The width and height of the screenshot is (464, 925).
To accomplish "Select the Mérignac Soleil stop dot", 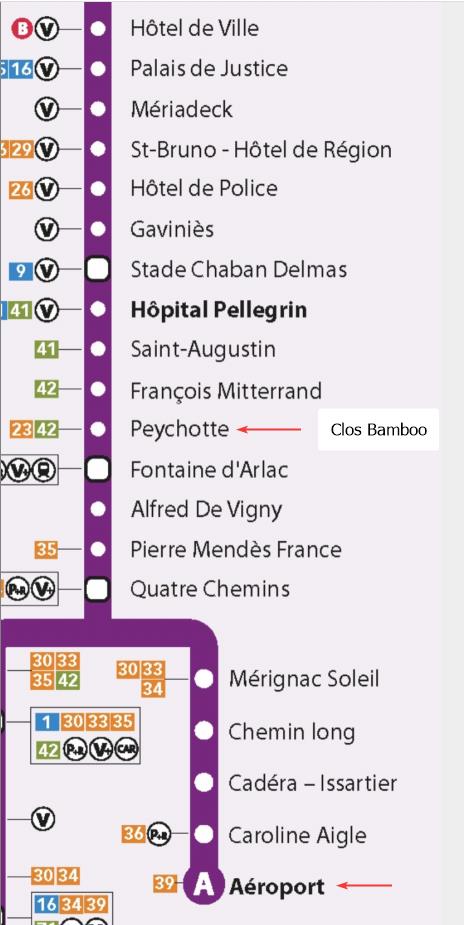I will pos(204,679).
